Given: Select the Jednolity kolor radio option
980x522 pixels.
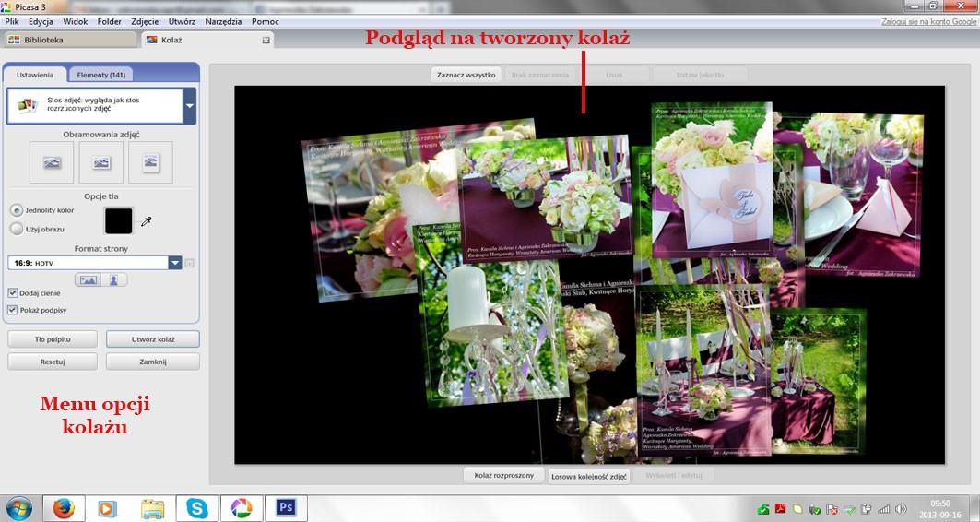Looking at the screenshot, I should coord(17,210).
